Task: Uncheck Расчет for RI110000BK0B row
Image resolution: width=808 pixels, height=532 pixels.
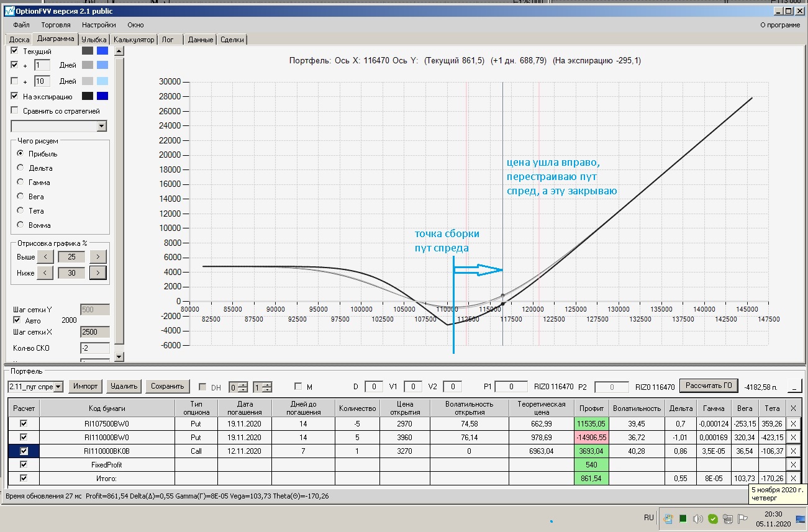Action: click(x=24, y=451)
